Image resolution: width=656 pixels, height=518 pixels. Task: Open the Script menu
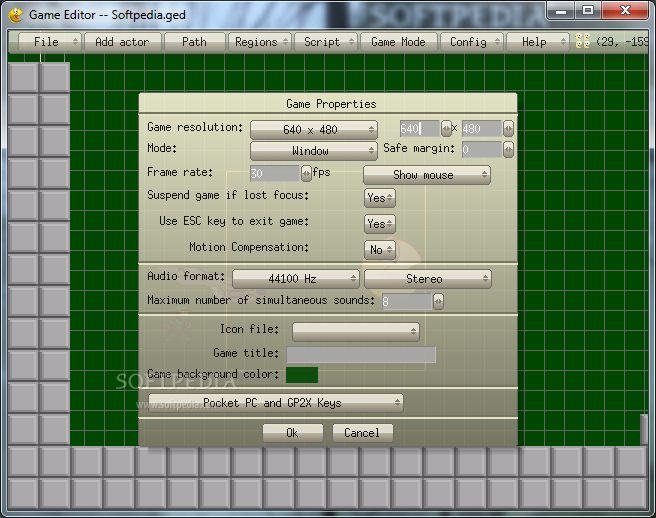[x=326, y=42]
